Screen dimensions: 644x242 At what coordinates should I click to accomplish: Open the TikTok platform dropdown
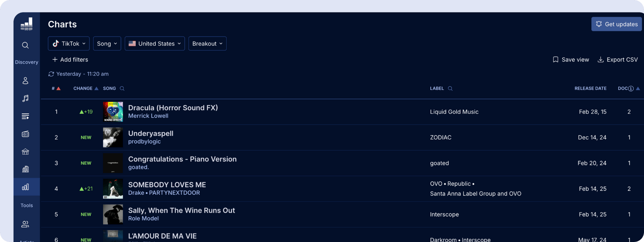69,44
